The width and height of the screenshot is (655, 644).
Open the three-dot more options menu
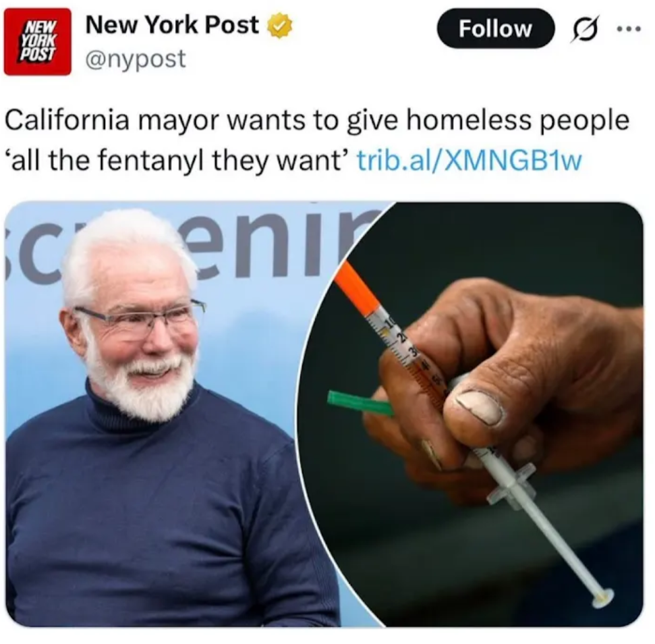tap(629, 29)
